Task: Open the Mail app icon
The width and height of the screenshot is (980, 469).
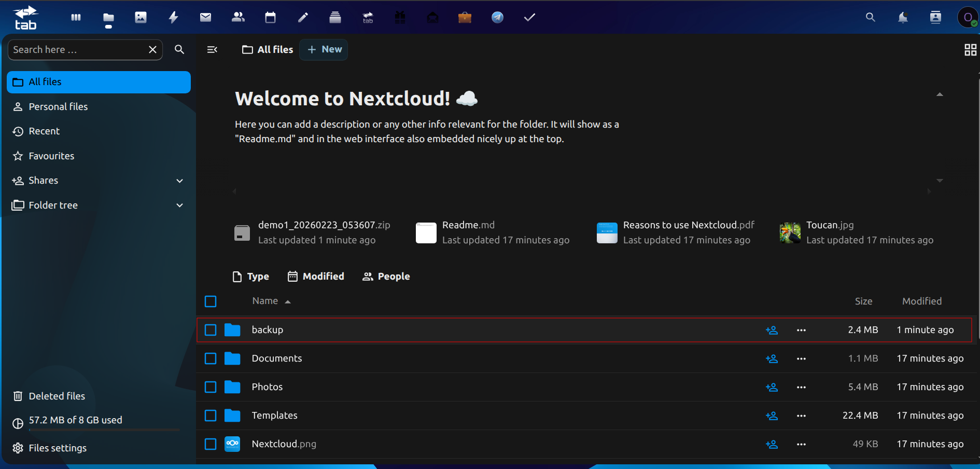Action: tap(205, 18)
